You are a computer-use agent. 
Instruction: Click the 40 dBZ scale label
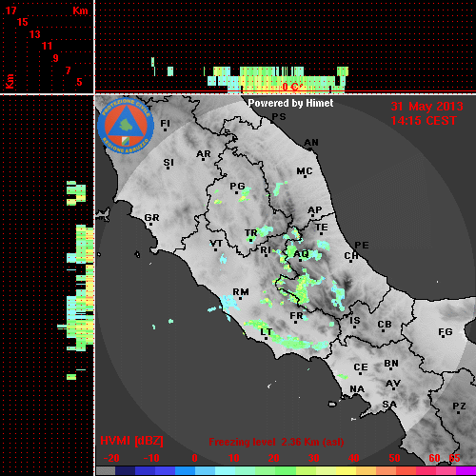point(353,458)
